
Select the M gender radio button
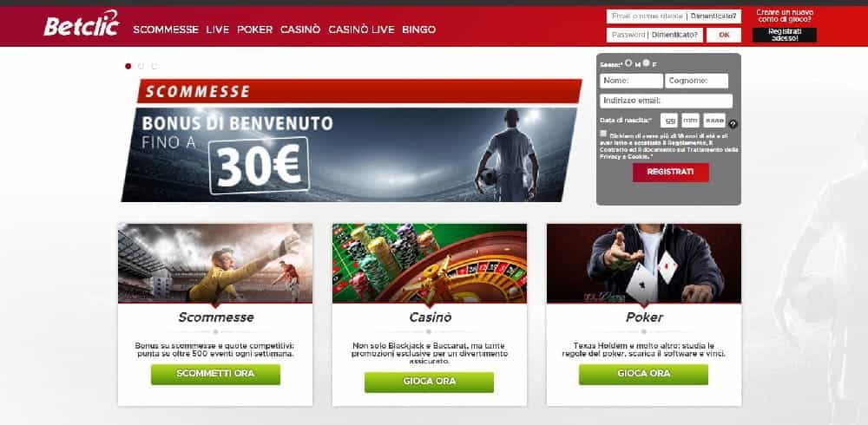coord(628,63)
